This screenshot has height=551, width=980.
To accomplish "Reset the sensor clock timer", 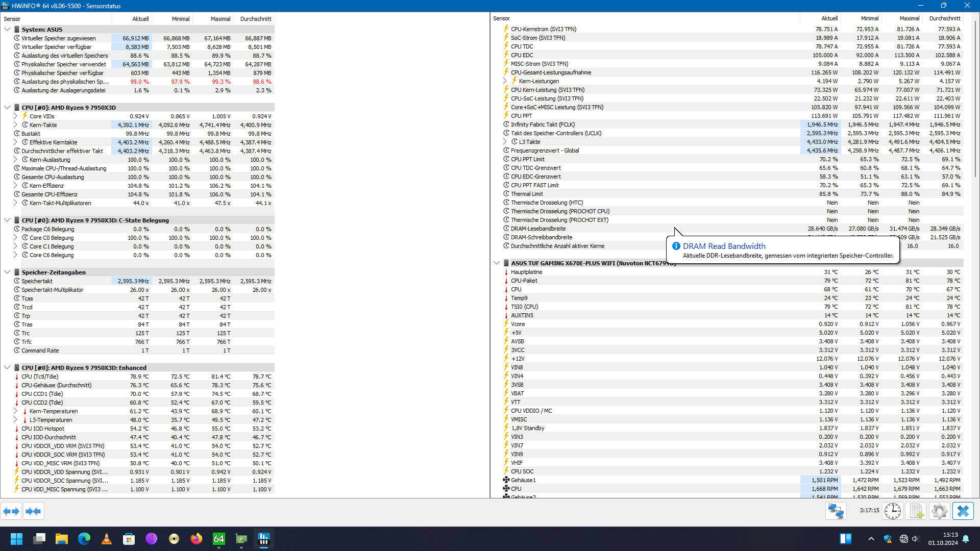I will pyautogui.click(x=893, y=511).
